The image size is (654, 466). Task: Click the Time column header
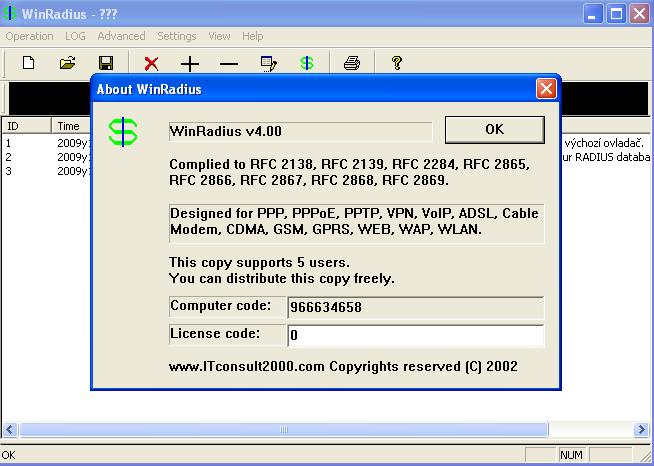pos(71,126)
